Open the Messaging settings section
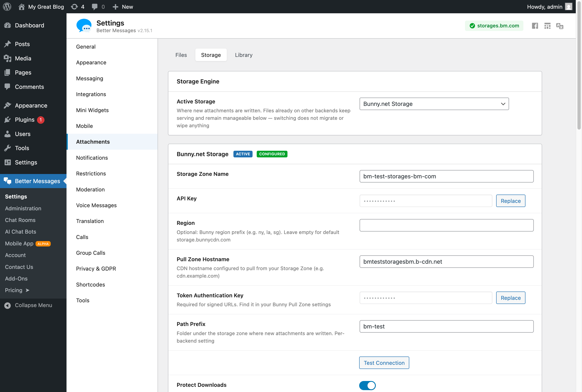 coord(112,78)
